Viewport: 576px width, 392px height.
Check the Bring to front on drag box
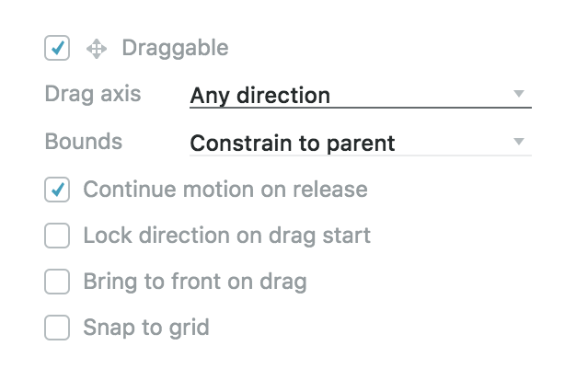point(57,282)
